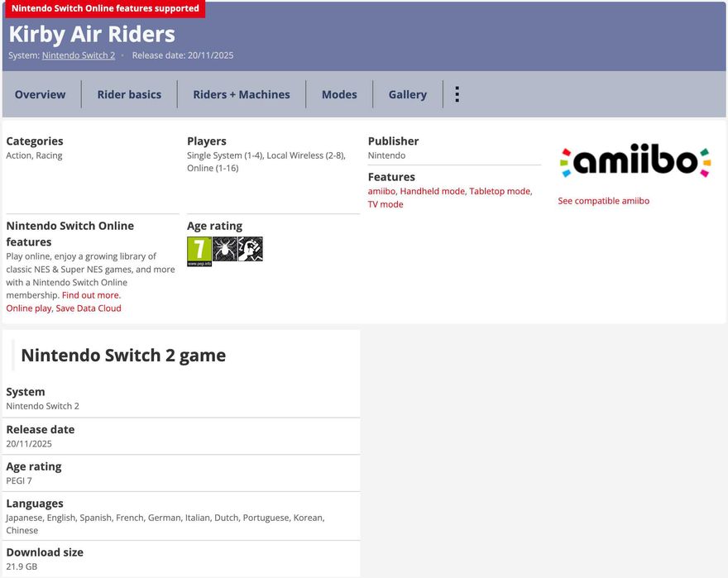Click the Single System (1-4) players text
The image size is (728, 578).
224,155
